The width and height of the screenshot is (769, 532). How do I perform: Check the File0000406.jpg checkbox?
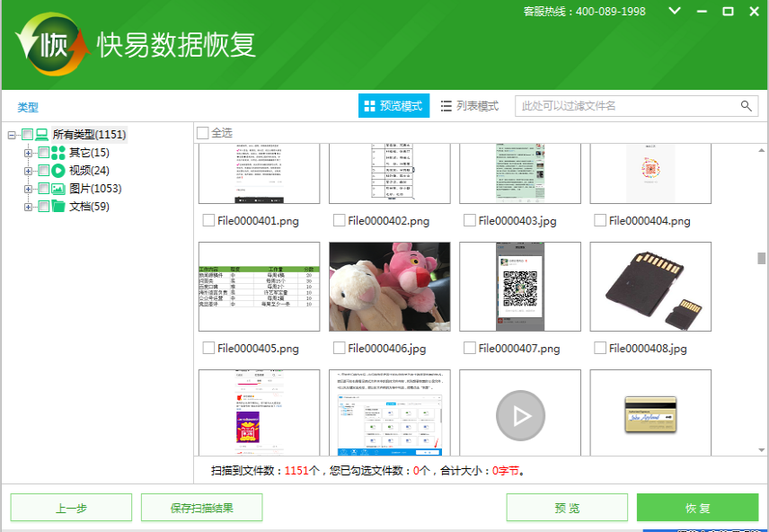tap(340, 348)
